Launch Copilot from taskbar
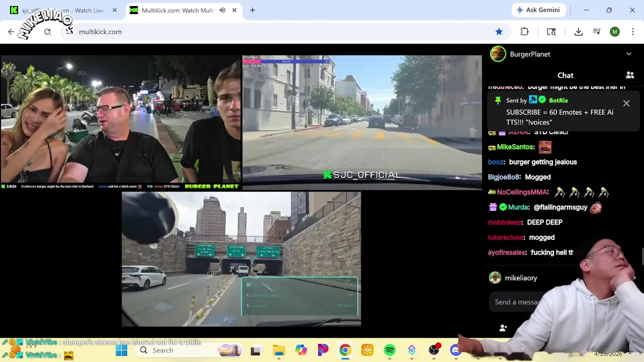This screenshot has height=362, width=644. pyautogui.click(x=301, y=350)
